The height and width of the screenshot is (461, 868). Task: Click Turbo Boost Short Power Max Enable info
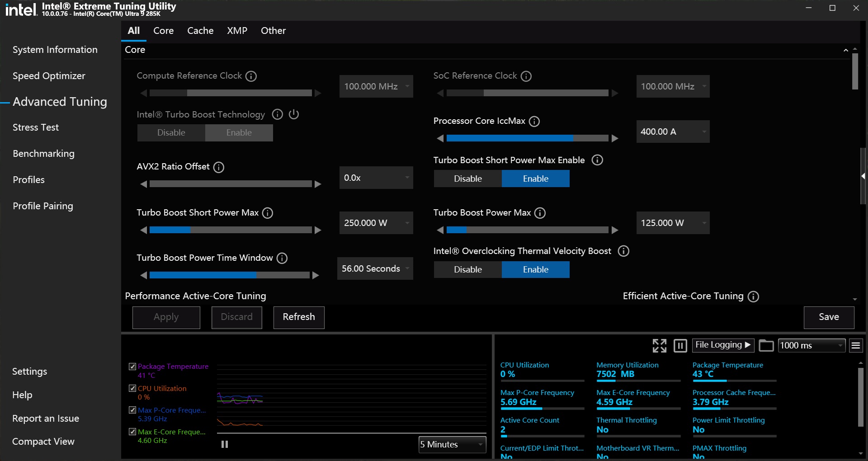[x=597, y=160]
